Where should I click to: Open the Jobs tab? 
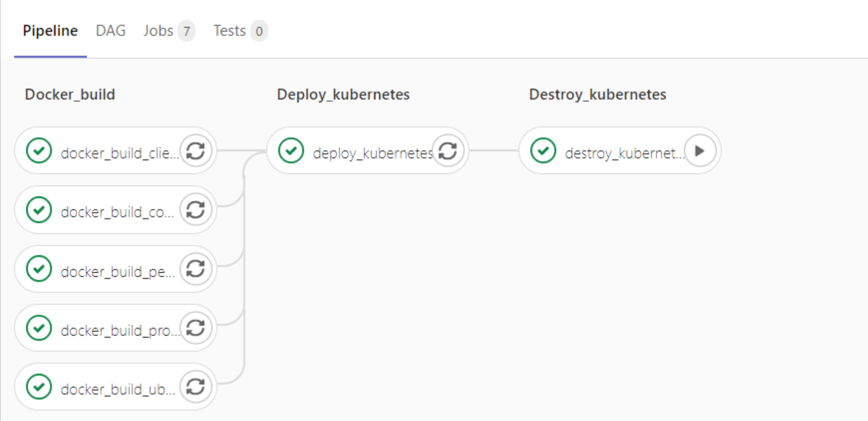point(158,31)
